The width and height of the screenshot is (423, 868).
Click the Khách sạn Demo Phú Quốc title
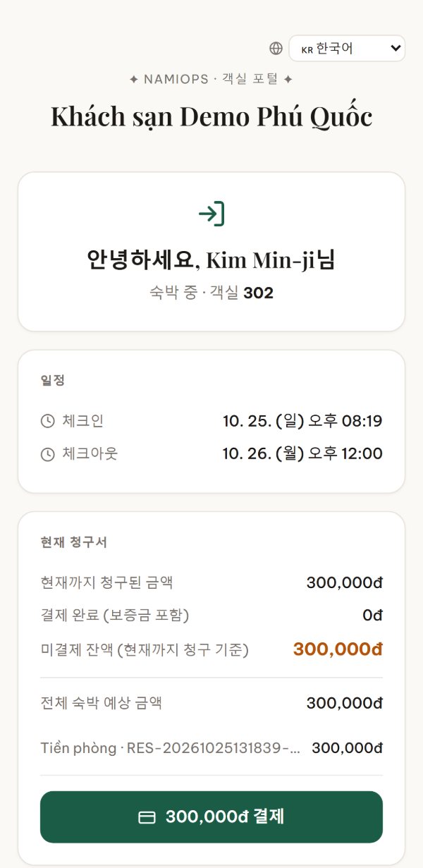tap(211, 117)
